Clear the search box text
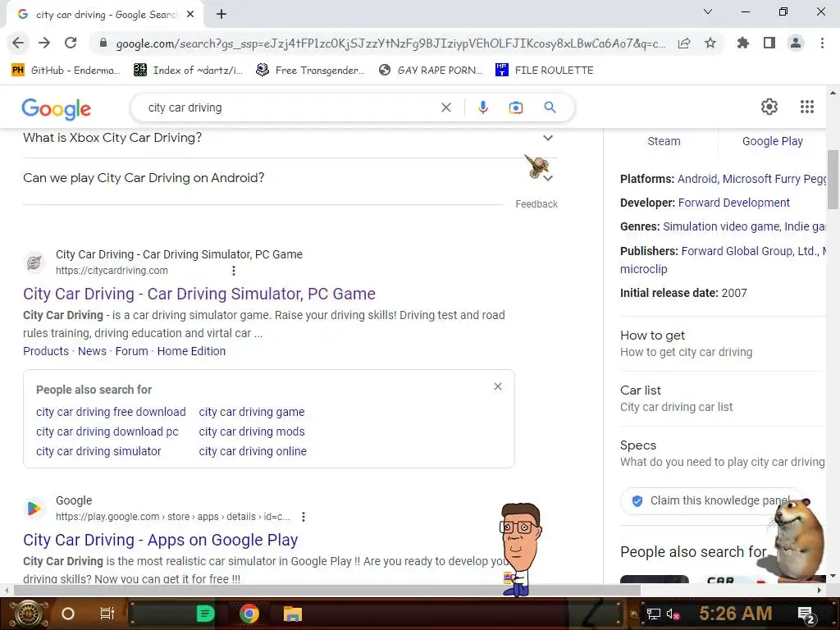840x630 pixels. [445, 107]
